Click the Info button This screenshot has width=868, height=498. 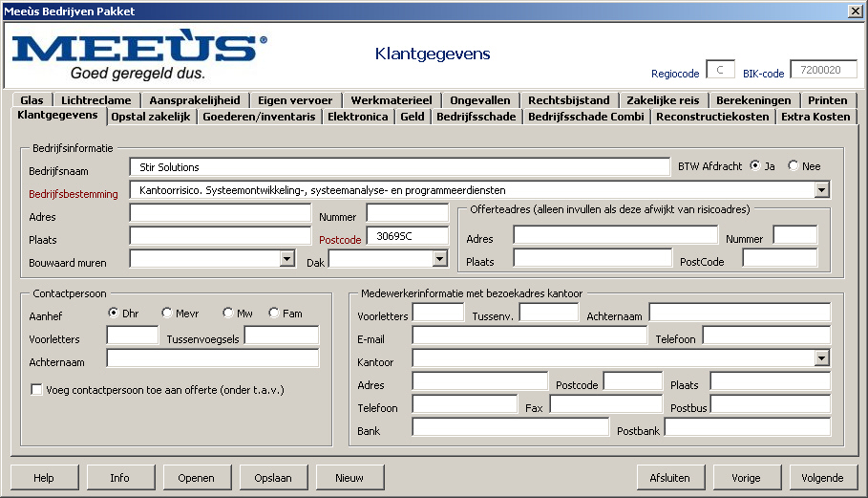[120, 478]
